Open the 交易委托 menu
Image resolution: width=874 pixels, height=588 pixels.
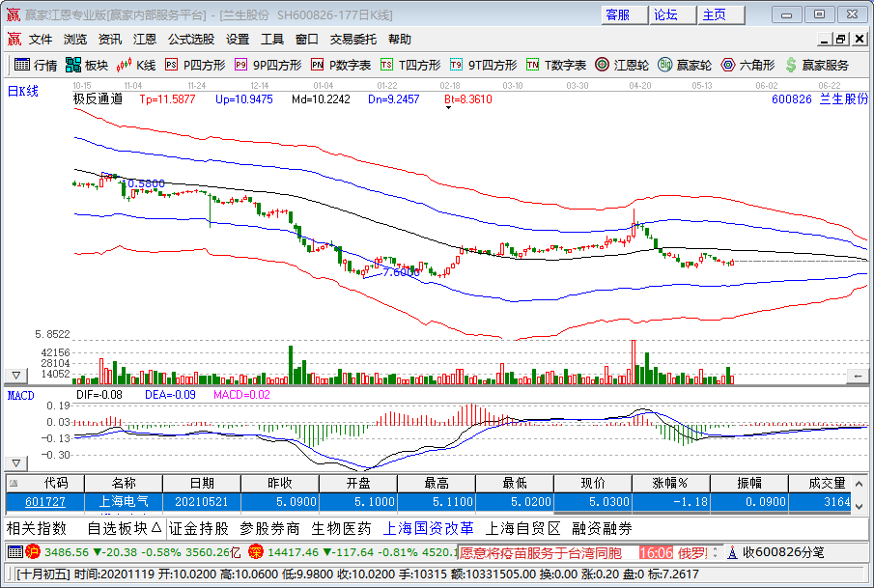(x=352, y=39)
